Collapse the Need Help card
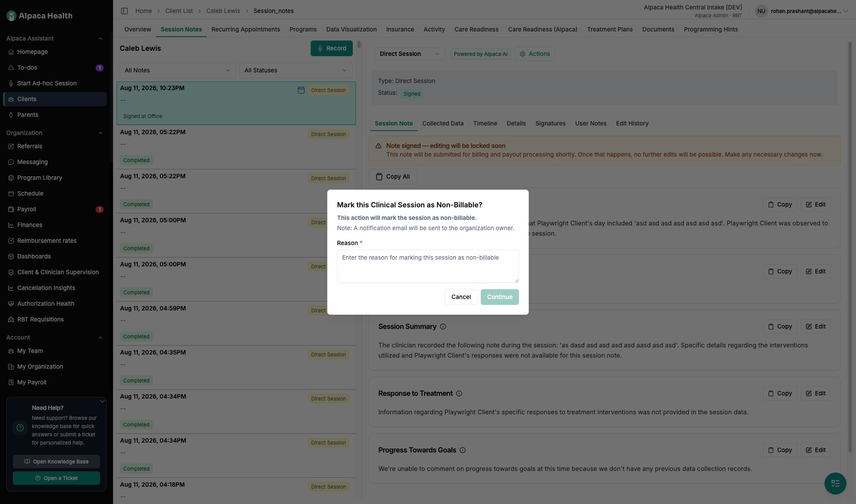The width and height of the screenshot is (856, 504). (102, 401)
